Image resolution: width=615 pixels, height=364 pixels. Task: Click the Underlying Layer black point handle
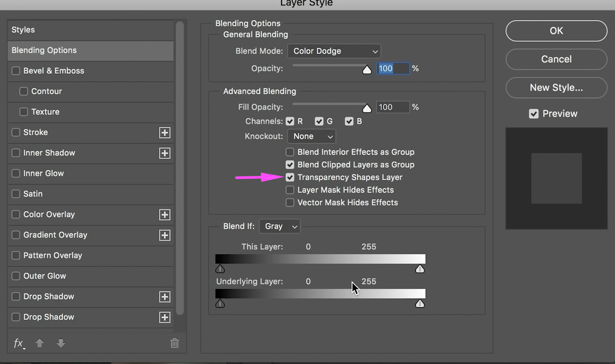[x=220, y=304]
